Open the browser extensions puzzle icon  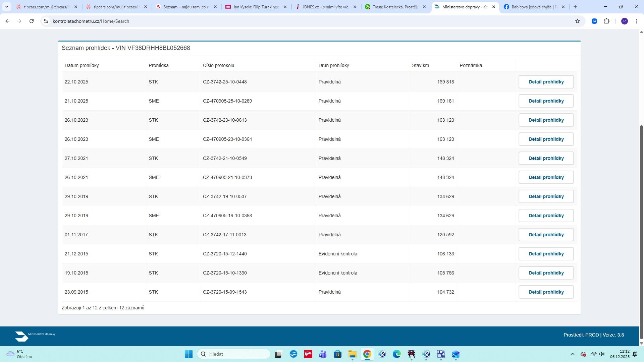coord(606,21)
